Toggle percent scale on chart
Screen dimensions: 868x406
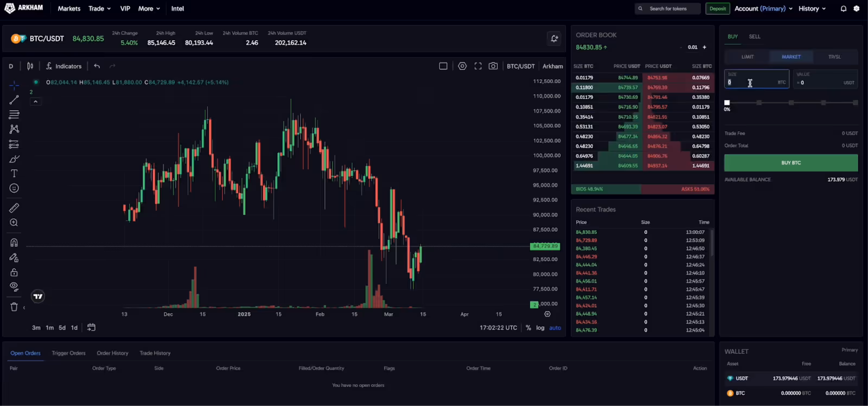528,328
